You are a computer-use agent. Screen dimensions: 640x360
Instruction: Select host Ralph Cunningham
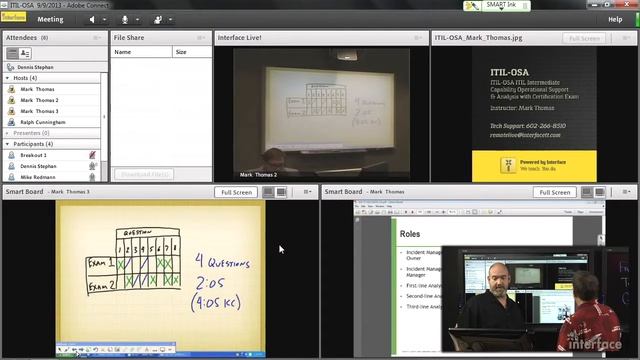(x=52, y=122)
